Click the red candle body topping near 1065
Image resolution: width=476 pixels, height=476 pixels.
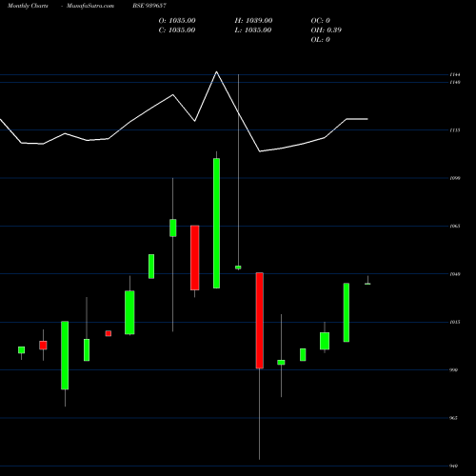pos(195,258)
